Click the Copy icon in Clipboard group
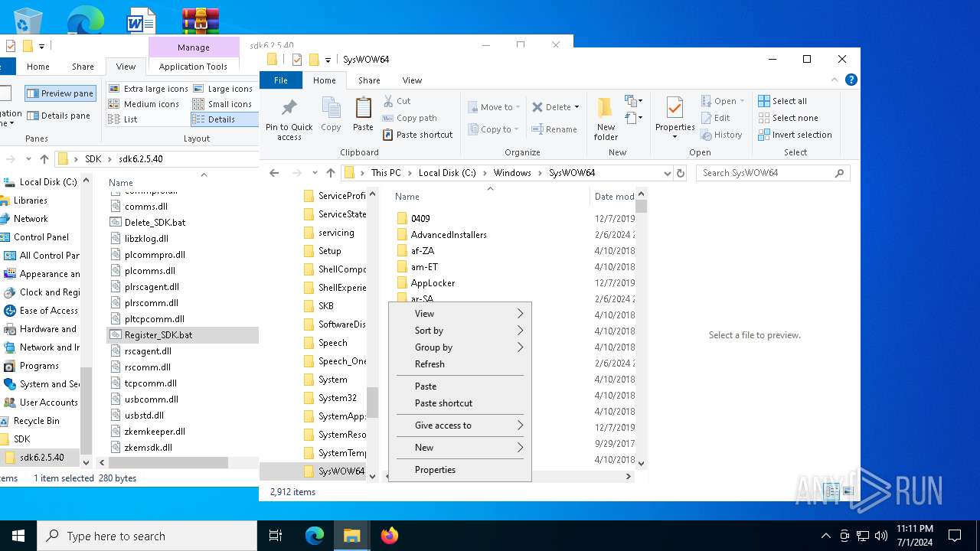980x551 pixels. (331, 115)
